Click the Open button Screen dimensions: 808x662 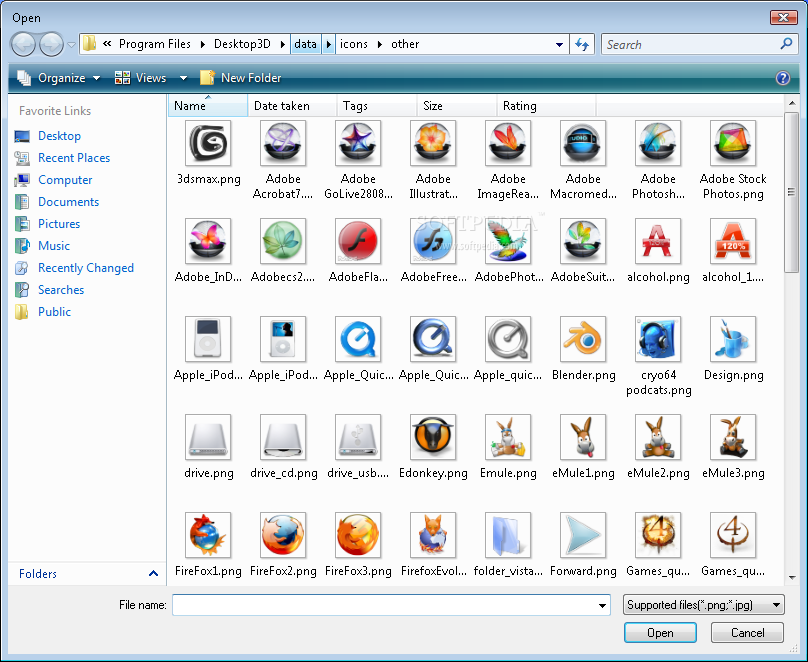660,633
